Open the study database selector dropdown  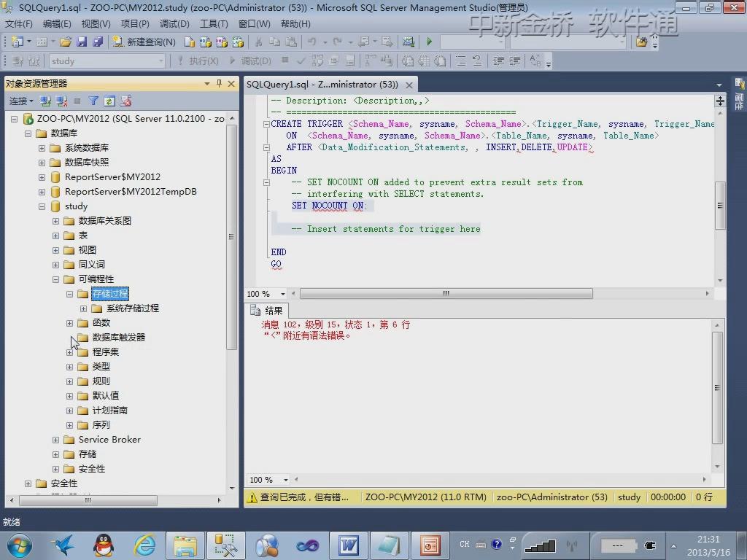click(x=161, y=61)
